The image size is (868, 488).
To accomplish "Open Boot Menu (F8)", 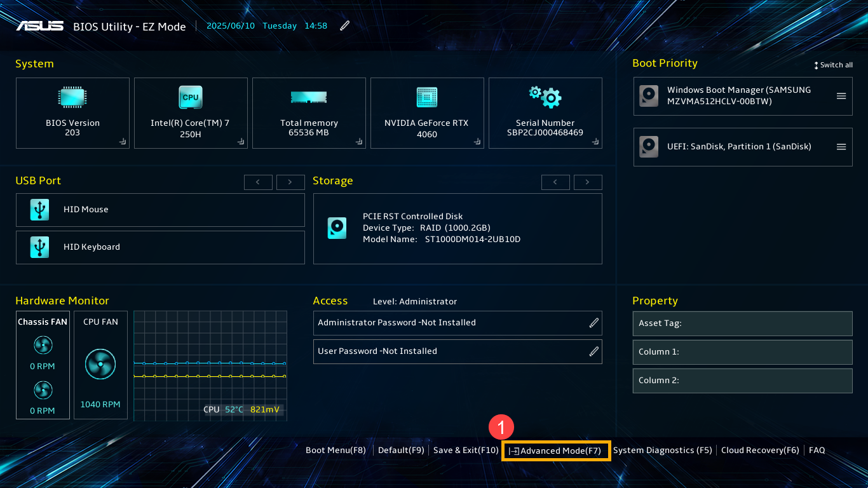I will tap(336, 451).
